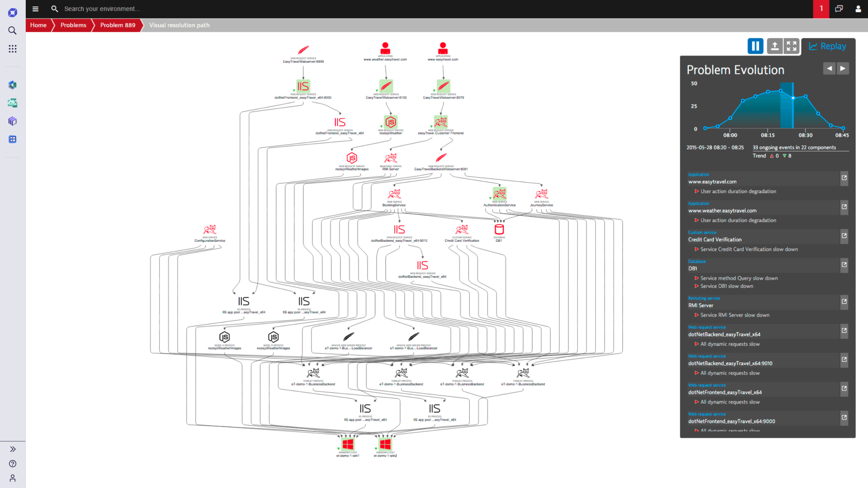Click the fullscreen toggle icon
This screenshot has height=488, width=868.
792,46
